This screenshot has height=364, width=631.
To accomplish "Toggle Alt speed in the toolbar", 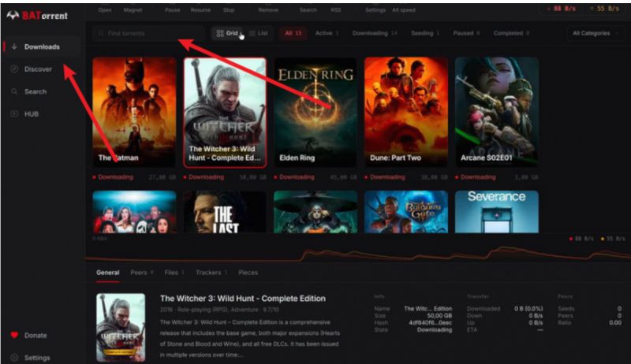I will click(404, 10).
